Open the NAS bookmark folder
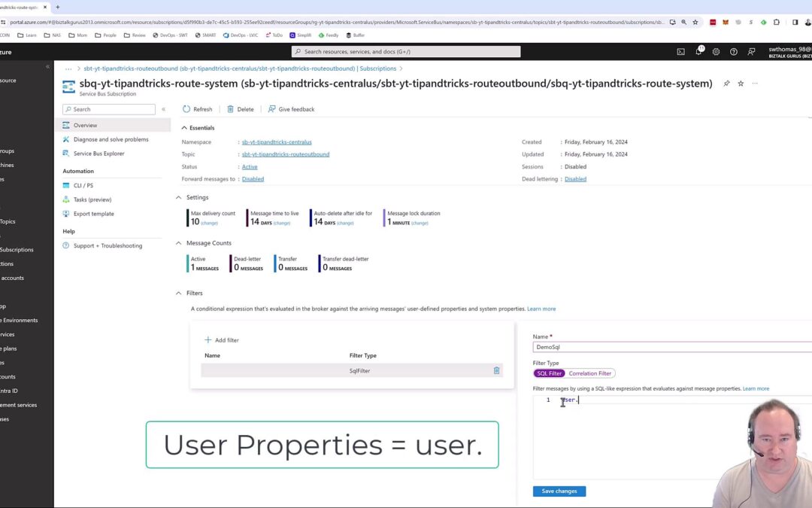The image size is (812, 508). [x=53, y=35]
